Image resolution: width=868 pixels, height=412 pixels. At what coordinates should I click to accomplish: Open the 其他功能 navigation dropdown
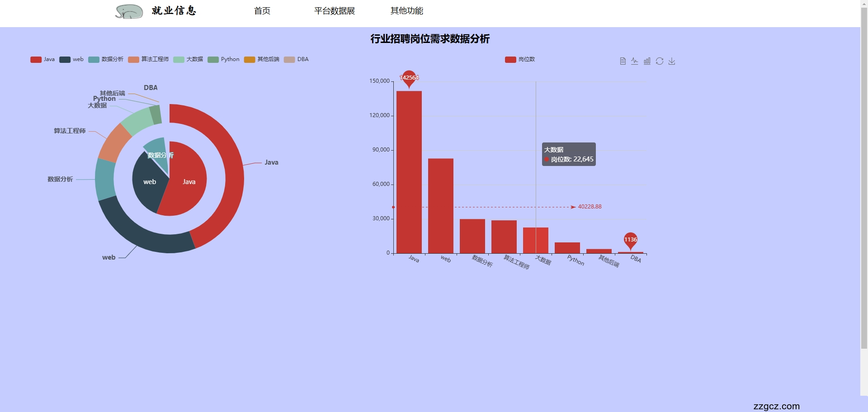pos(406,11)
